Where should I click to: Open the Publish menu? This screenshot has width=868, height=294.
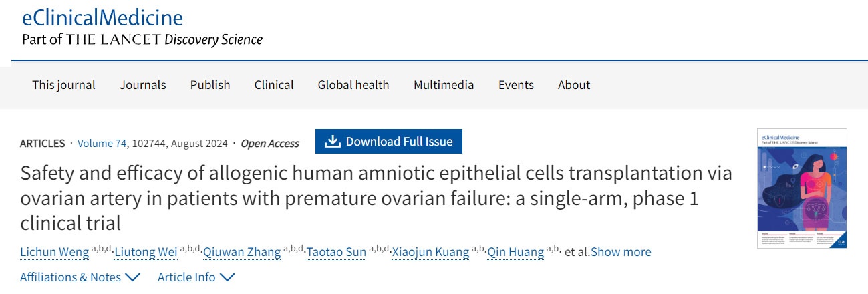pos(210,85)
